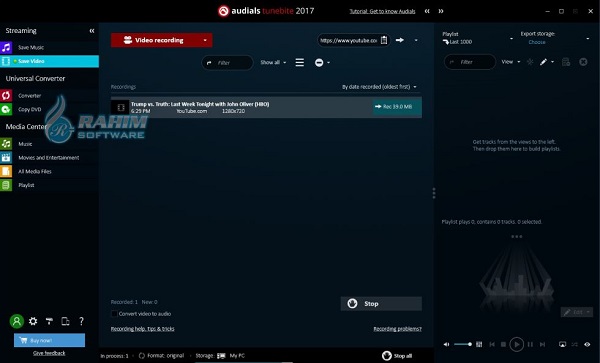Click the previous track button
Image resolution: width=600 pixels, height=363 pixels.
(x=492, y=344)
